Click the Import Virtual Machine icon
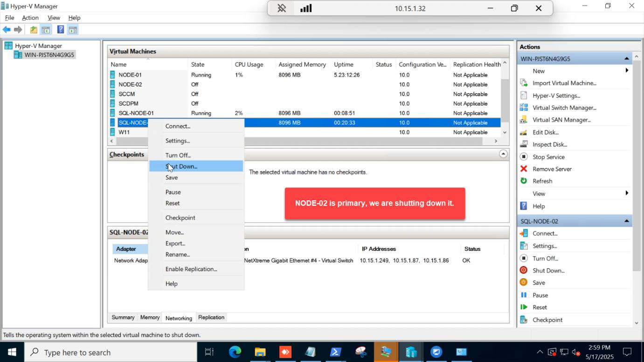The height and width of the screenshot is (362, 644). [524, 83]
